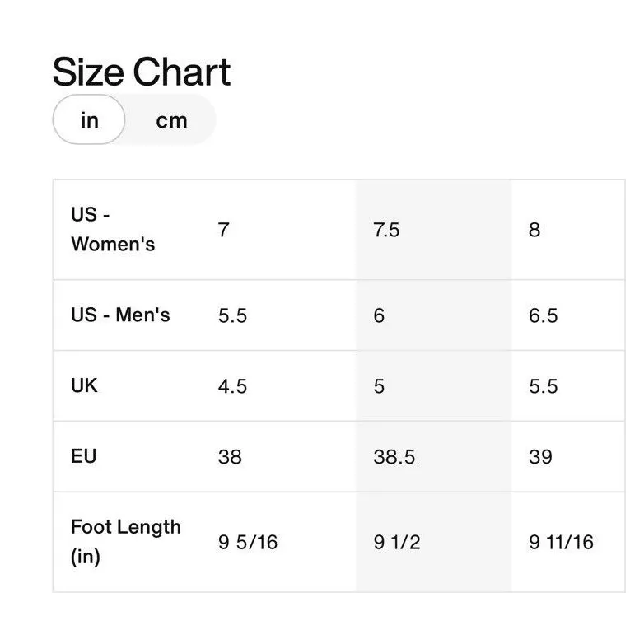Click men's size 6.5 value
This screenshot has width=644, height=644.
click(x=543, y=315)
